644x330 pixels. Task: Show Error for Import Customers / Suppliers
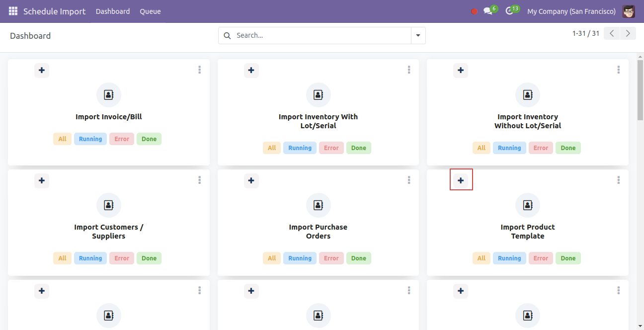tap(122, 258)
